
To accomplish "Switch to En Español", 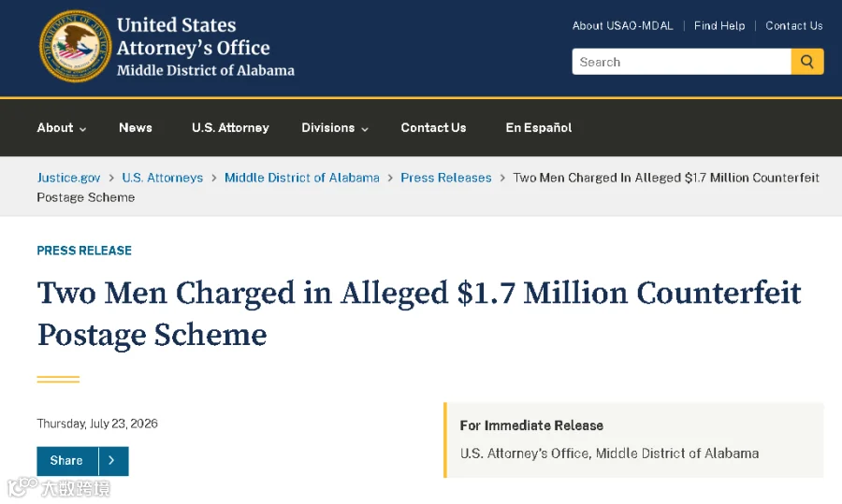I will pyautogui.click(x=539, y=128).
